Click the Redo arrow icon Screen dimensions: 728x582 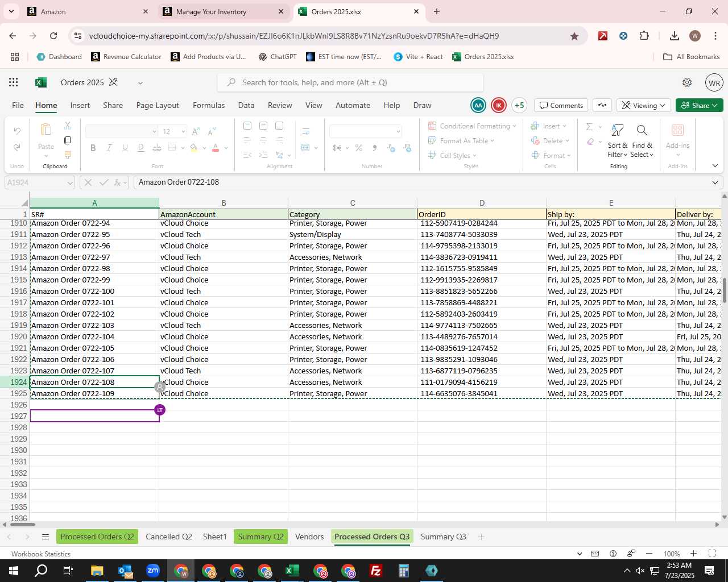17,147
